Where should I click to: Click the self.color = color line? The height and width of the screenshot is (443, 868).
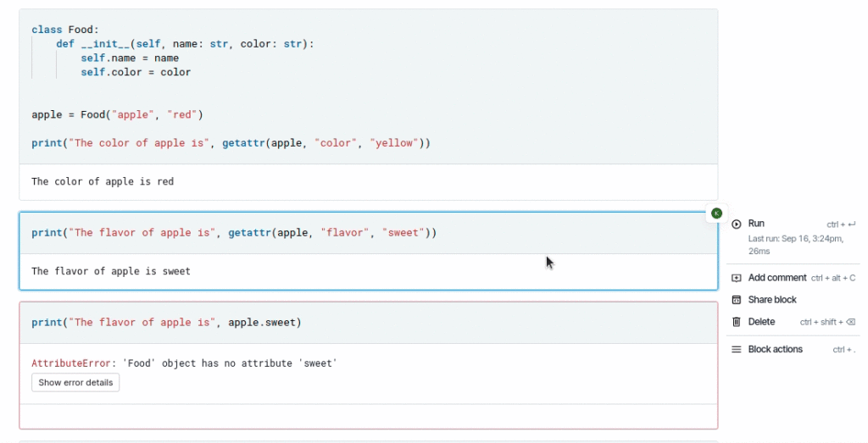click(136, 73)
